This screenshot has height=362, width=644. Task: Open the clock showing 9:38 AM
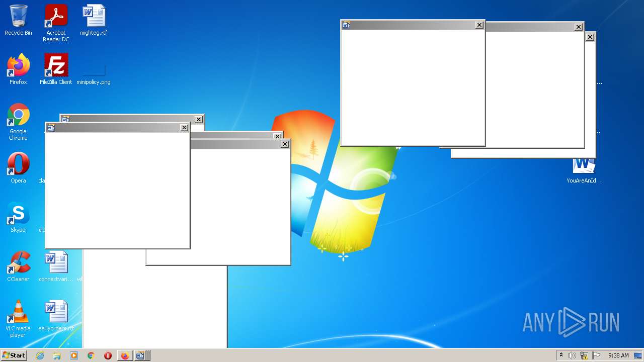[618, 355]
